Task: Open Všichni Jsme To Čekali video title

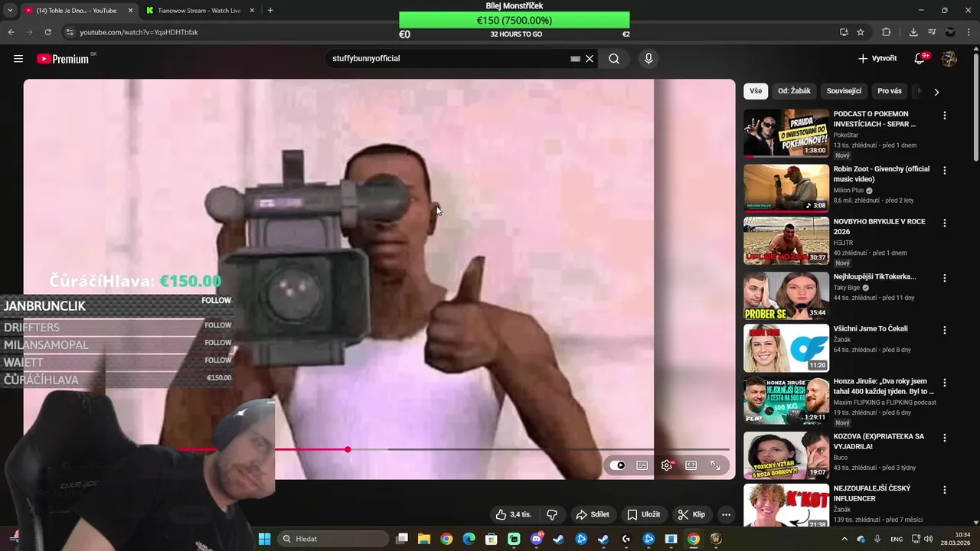Action: (x=871, y=328)
